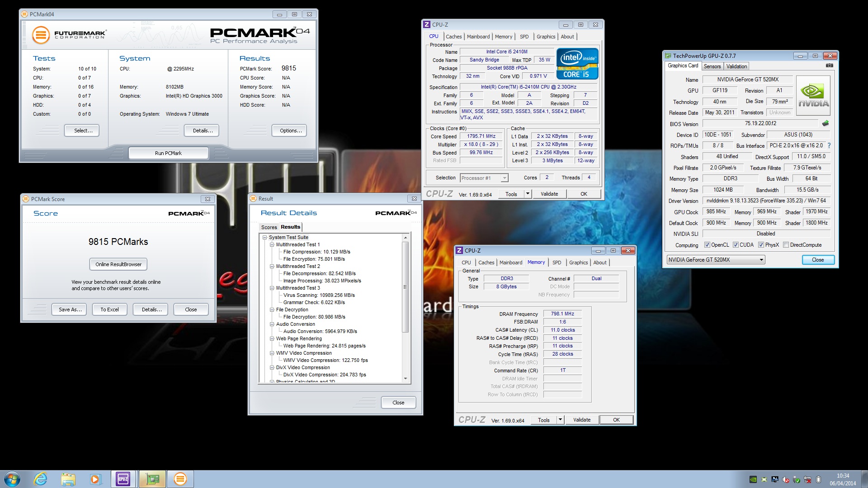Click the battery tray icon
The width and height of the screenshot is (868, 488).
tap(818, 479)
